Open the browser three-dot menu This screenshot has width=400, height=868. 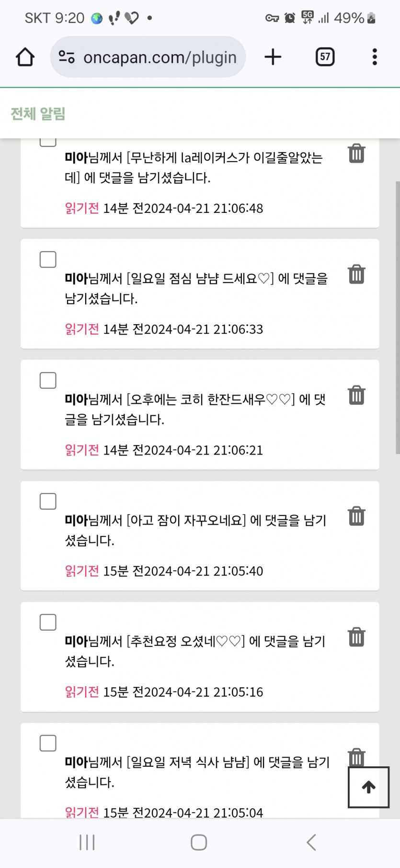[x=375, y=57]
